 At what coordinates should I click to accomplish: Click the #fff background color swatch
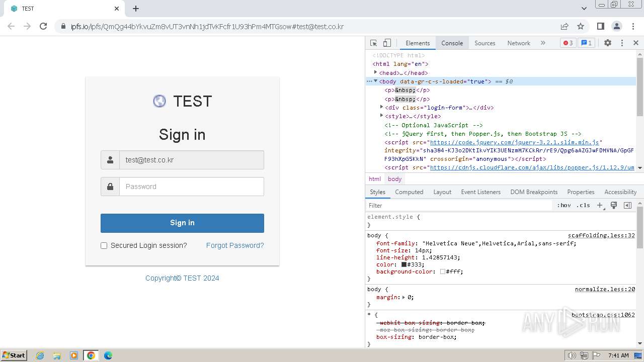[x=443, y=271]
